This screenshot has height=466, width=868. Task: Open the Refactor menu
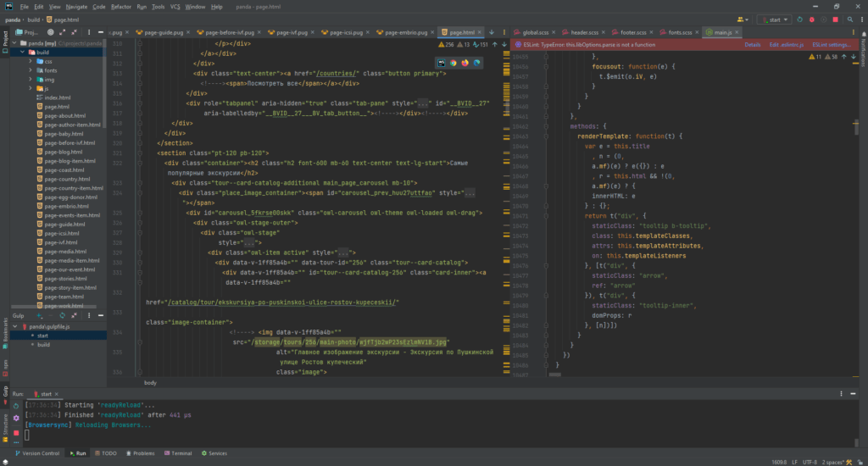(x=121, y=6)
